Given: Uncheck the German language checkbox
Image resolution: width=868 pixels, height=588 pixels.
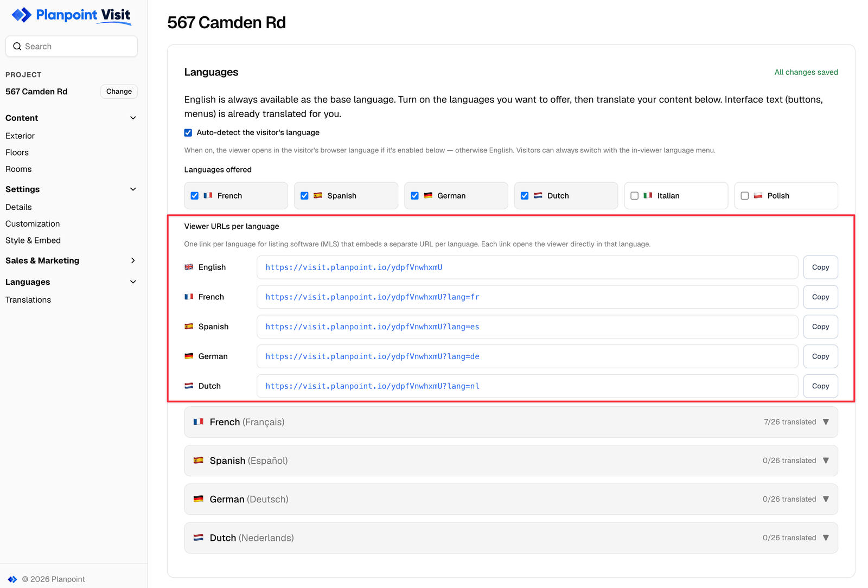Looking at the screenshot, I should point(414,196).
